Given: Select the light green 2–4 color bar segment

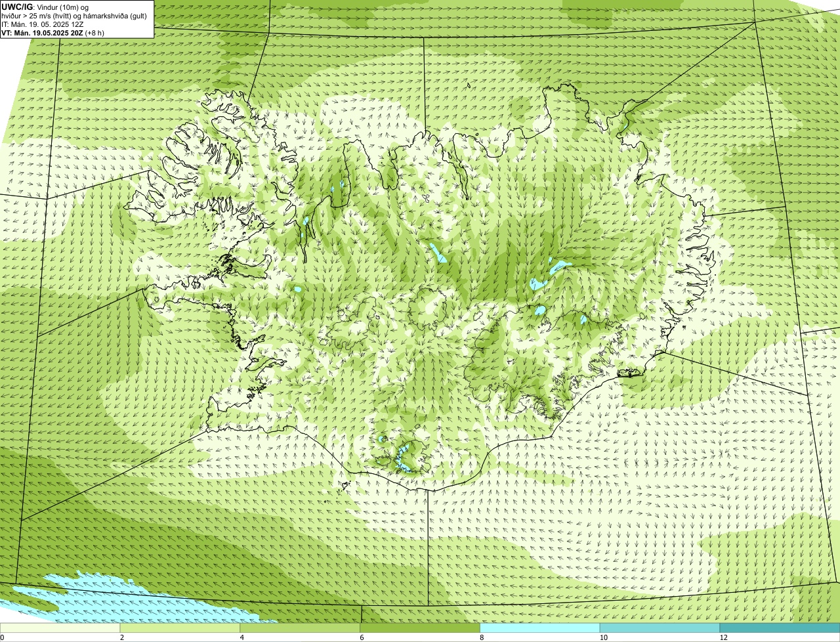Looking at the screenshot, I should pyautogui.click(x=181, y=628).
